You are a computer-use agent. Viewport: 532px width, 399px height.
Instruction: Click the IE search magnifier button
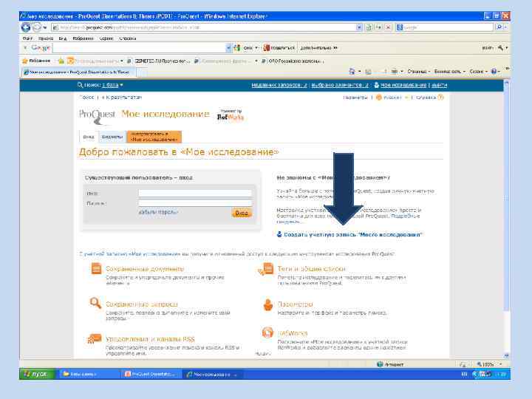tap(499, 27)
